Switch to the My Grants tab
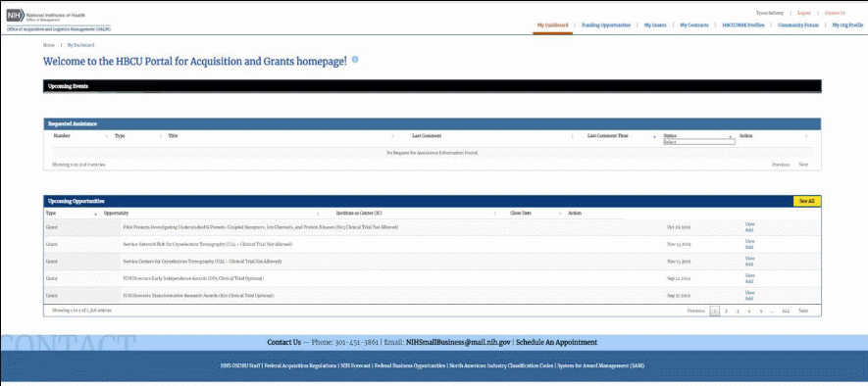Viewport: 868px width, 386px height. [x=655, y=24]
